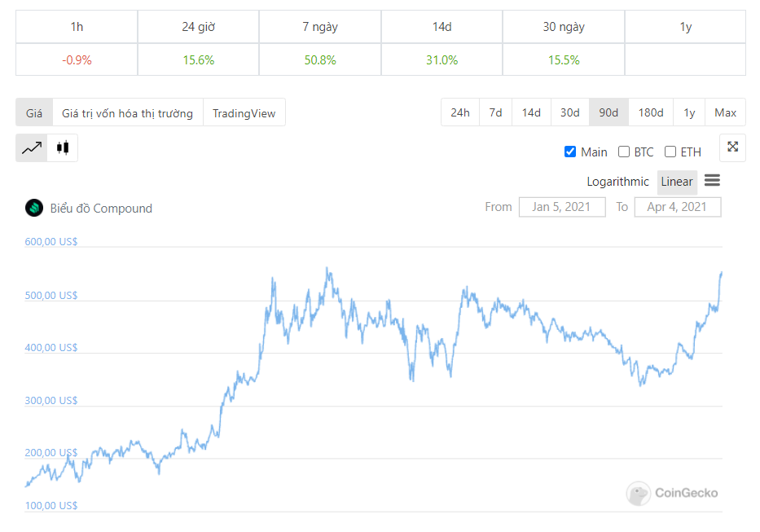This screenshot has height=532, width=760.
Task: Click the 15.5% 30 ngày value
Action: point(564,60)
